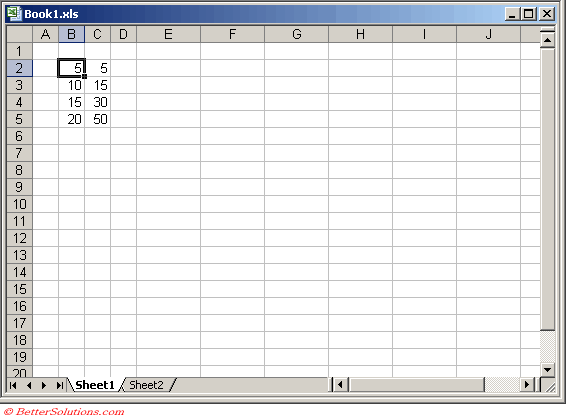The image size is (566, 419).
Task: Click vertical scrollbar up arrow
Action: tap(547, 40)
